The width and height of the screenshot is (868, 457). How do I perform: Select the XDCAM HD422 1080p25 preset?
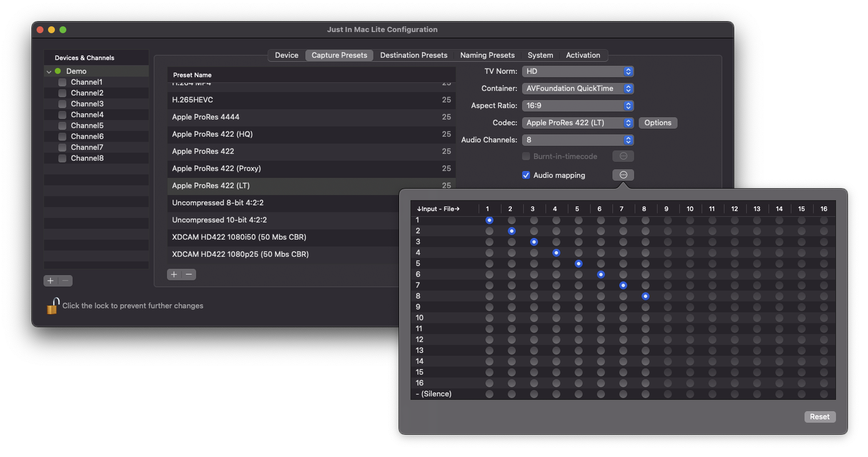point(284,255)
